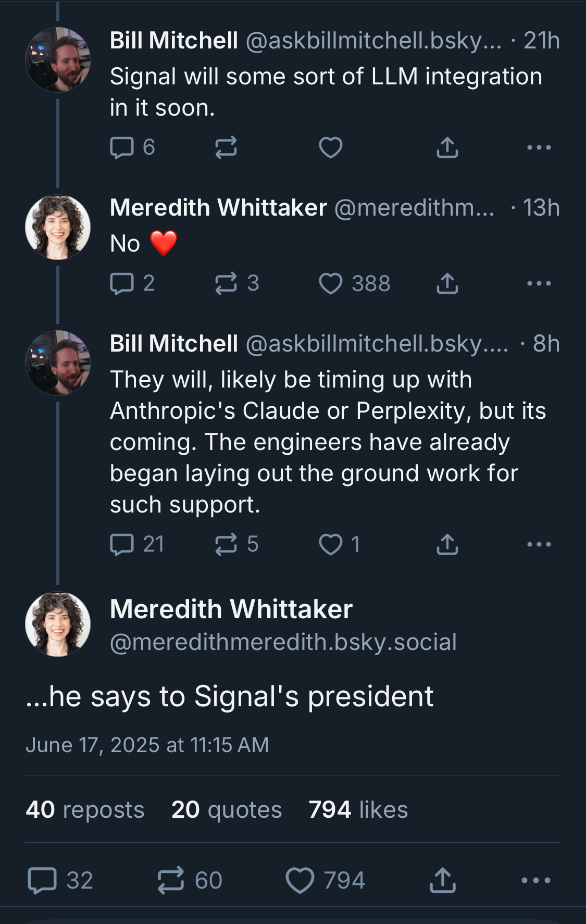The width and height of the screenshot is (586, 924).
Task: Like the main post with 794 likes
Action: (x=301, y=881)
